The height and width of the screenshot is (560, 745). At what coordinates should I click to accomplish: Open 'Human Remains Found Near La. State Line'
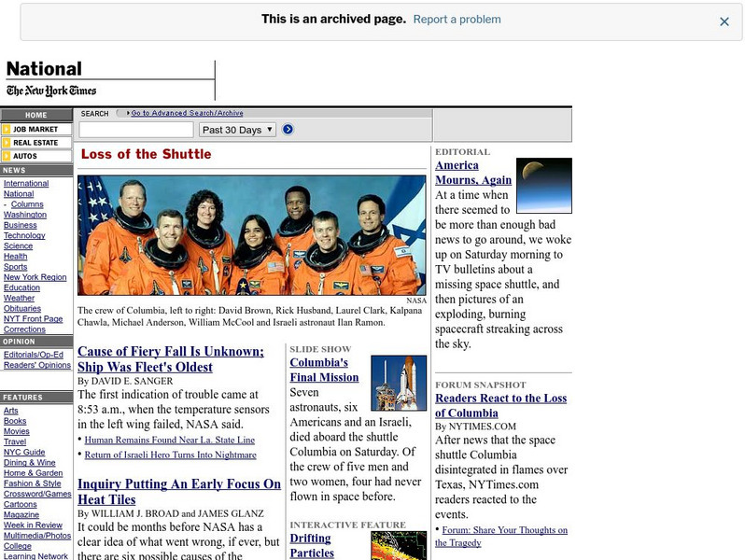(x=170, y=441)
